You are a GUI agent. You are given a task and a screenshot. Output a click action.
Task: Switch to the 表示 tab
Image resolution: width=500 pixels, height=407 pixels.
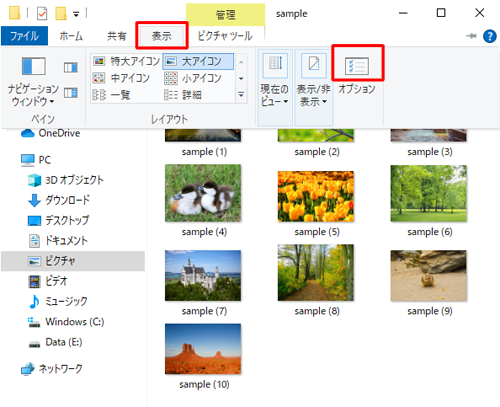[162, 36]
